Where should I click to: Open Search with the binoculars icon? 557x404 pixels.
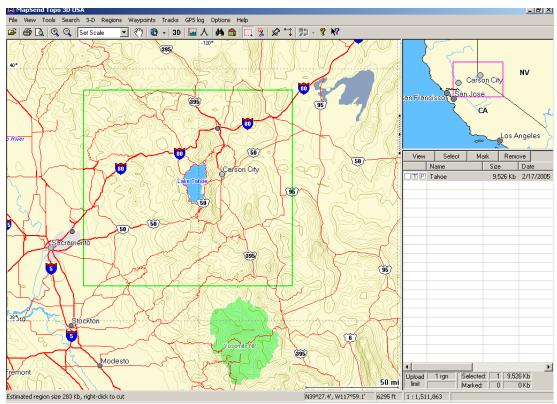coord(220,32)
